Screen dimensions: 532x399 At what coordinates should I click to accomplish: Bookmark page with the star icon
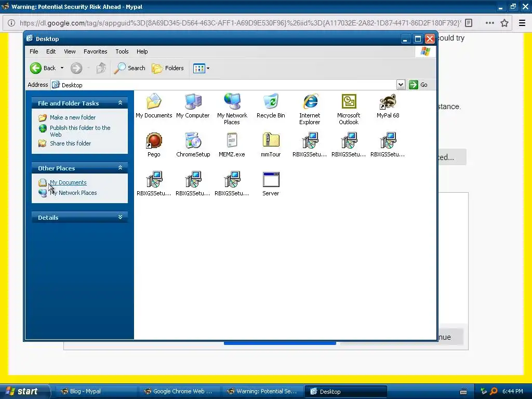504,23
